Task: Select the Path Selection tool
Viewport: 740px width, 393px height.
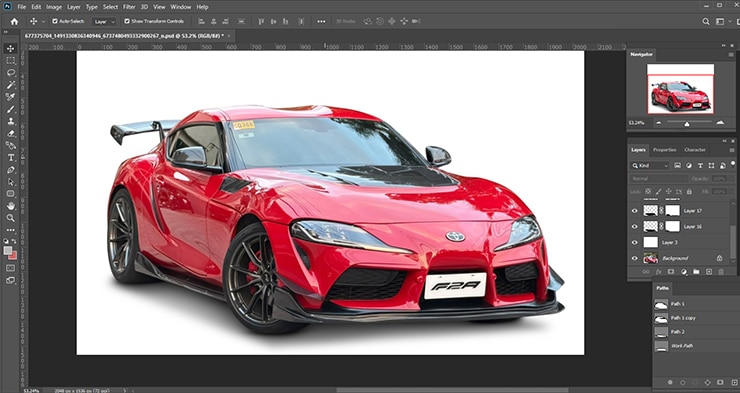Action: click(10, 182)
